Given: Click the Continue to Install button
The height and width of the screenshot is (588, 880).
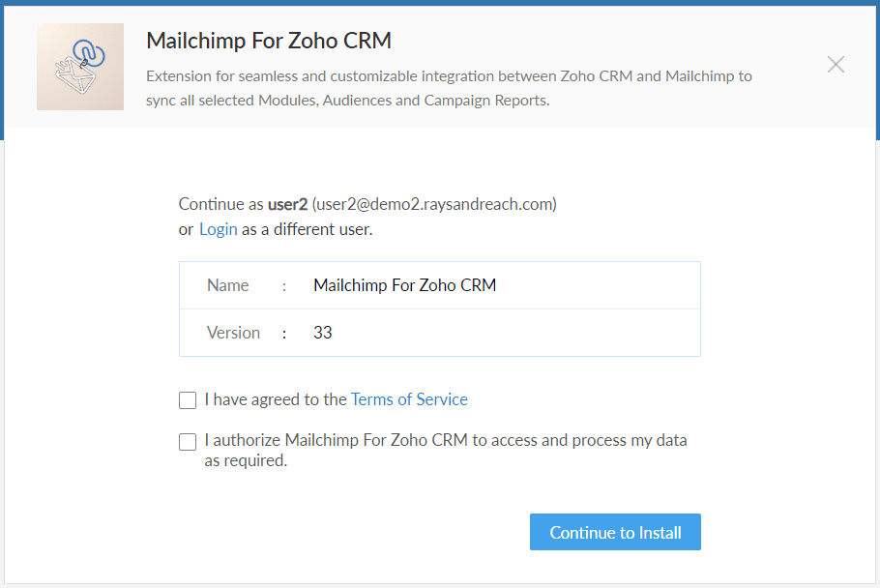Looking at the screenshot, I should pyautogui.click(x=615, y=532).
